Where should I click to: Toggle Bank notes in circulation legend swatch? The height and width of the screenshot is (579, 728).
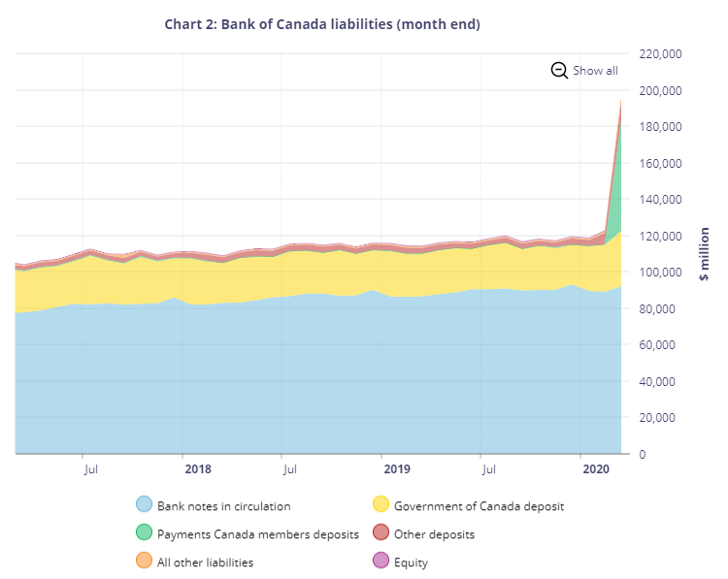(x=144, y=504)
